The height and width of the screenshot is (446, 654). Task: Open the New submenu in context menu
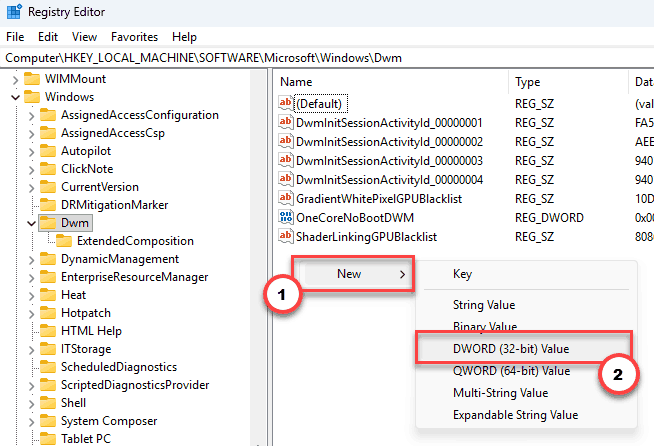[355, 274]
